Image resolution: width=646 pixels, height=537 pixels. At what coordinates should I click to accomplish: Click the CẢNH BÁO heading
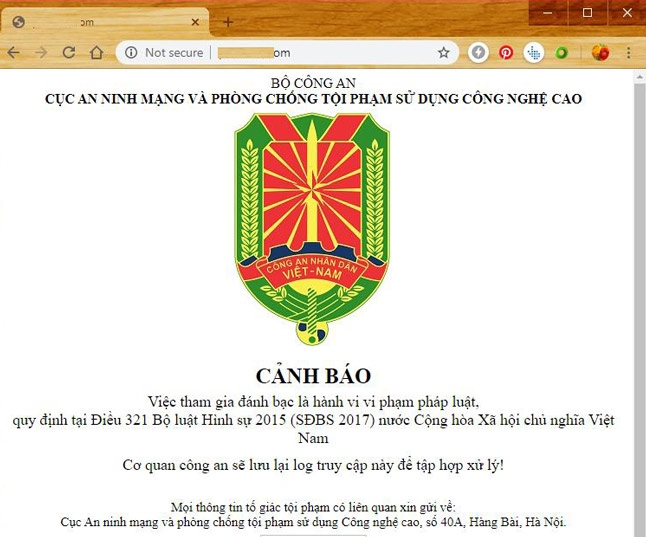click(313, 376)
